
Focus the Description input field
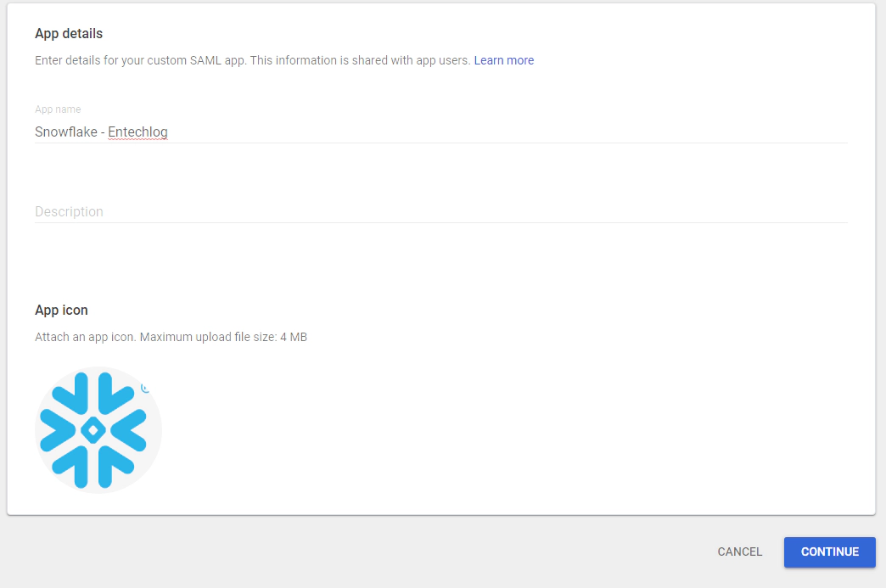coord(440,211)
